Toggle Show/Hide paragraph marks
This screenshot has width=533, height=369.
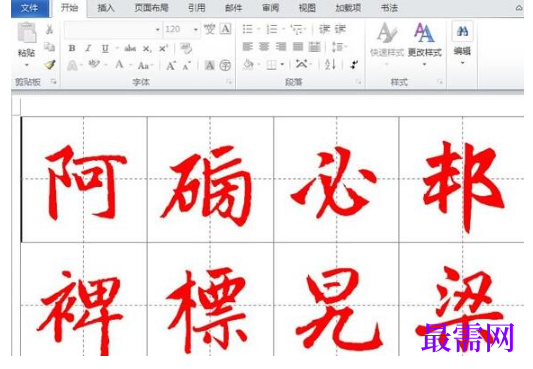pyautogui.click(x=354, y=65)
